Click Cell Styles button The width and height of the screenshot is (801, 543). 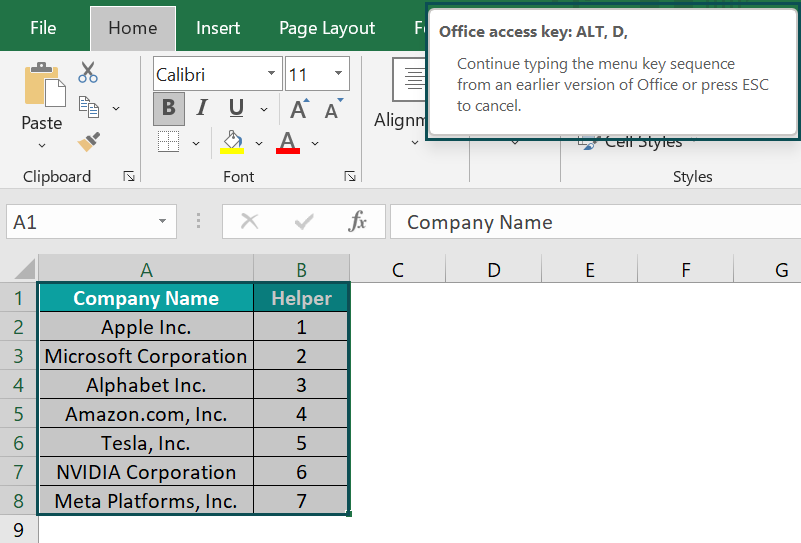tap(637, 143)
